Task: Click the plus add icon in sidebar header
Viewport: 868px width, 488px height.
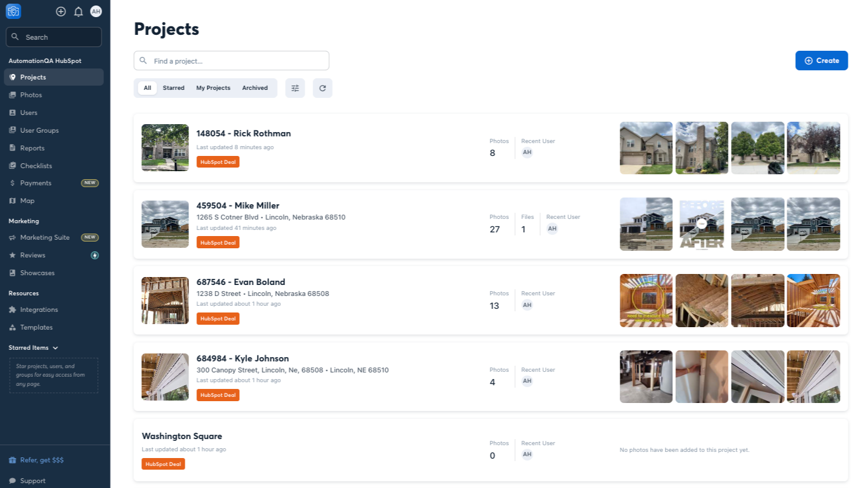Action: pyautogui.click(x=61, y=12)
